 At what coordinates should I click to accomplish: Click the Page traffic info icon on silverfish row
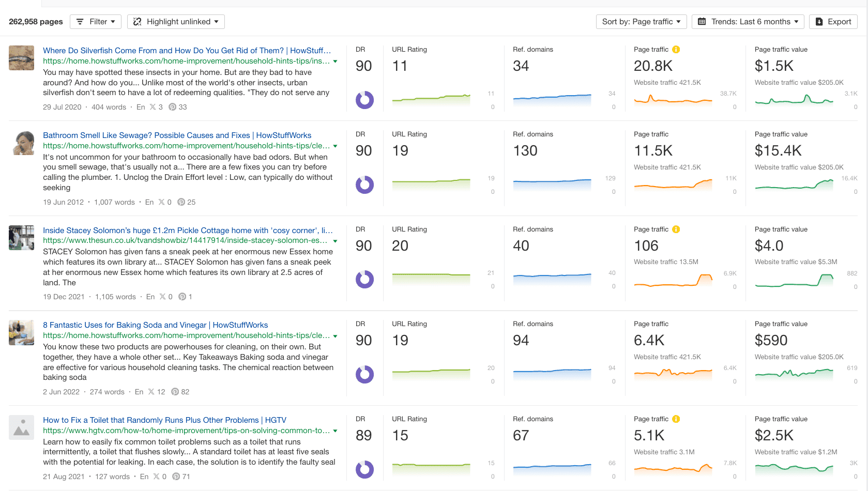tap(676, 49)
